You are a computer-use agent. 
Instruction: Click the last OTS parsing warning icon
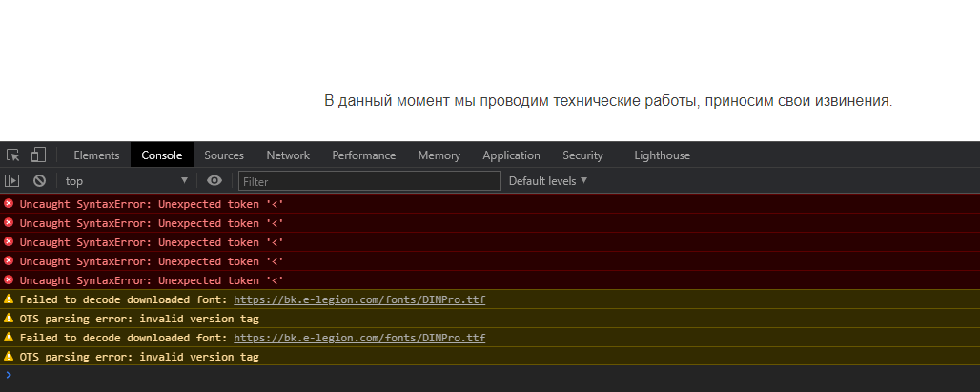(9, 357)
